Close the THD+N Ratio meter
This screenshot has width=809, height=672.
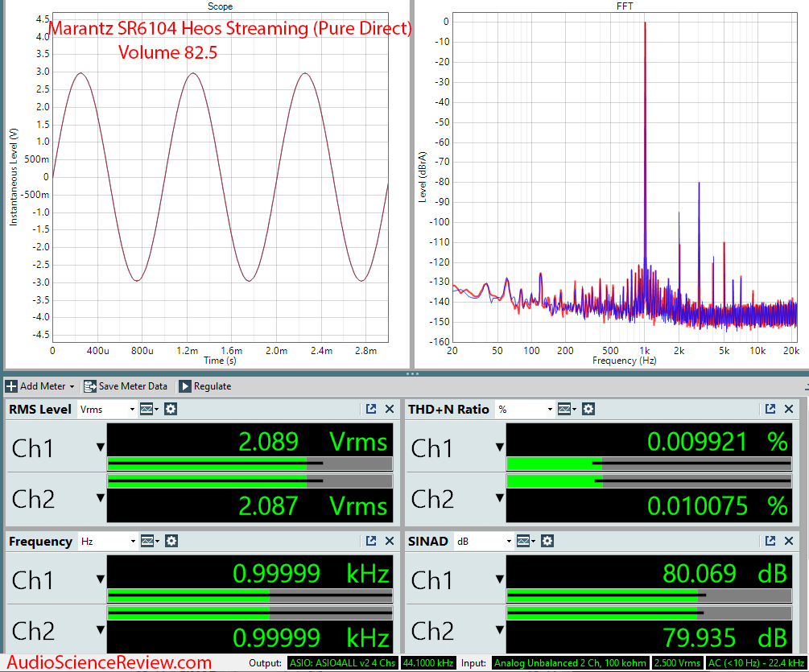[x=789, y=409]
